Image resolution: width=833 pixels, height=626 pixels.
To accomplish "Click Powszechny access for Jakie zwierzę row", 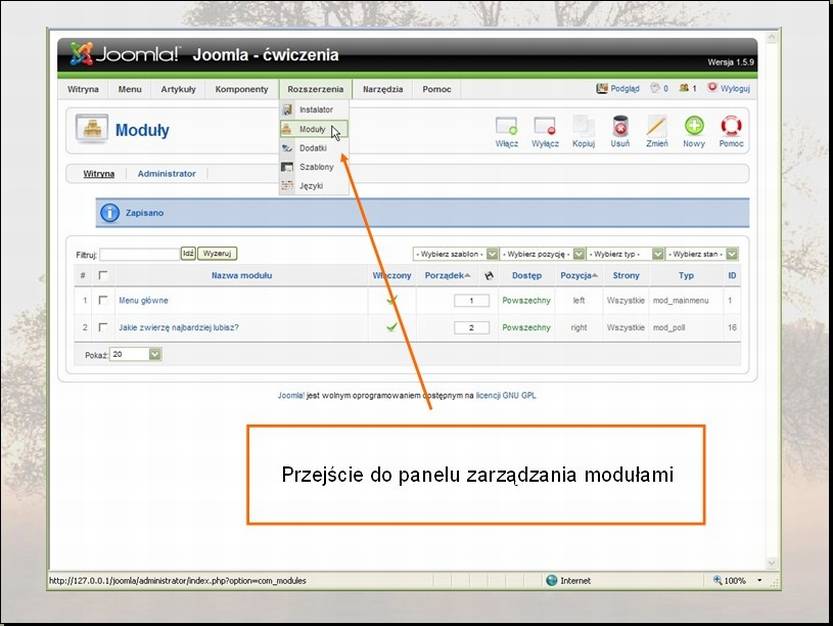I will click(526, 327).
